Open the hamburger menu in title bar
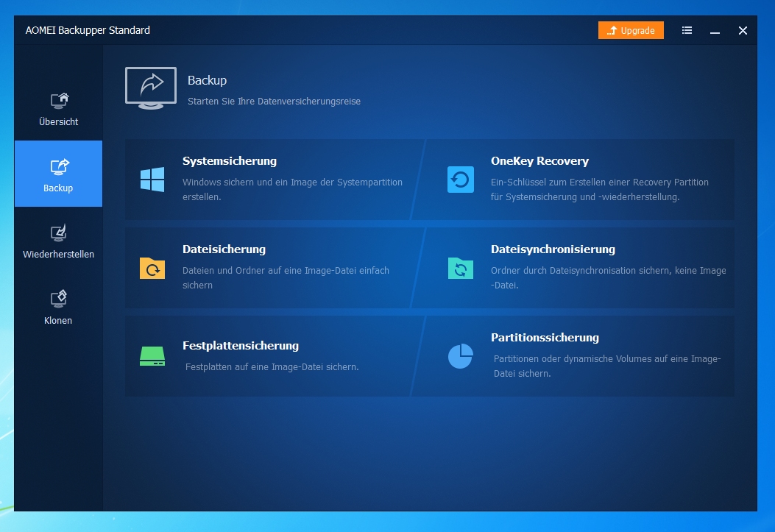 click(687, 30)
